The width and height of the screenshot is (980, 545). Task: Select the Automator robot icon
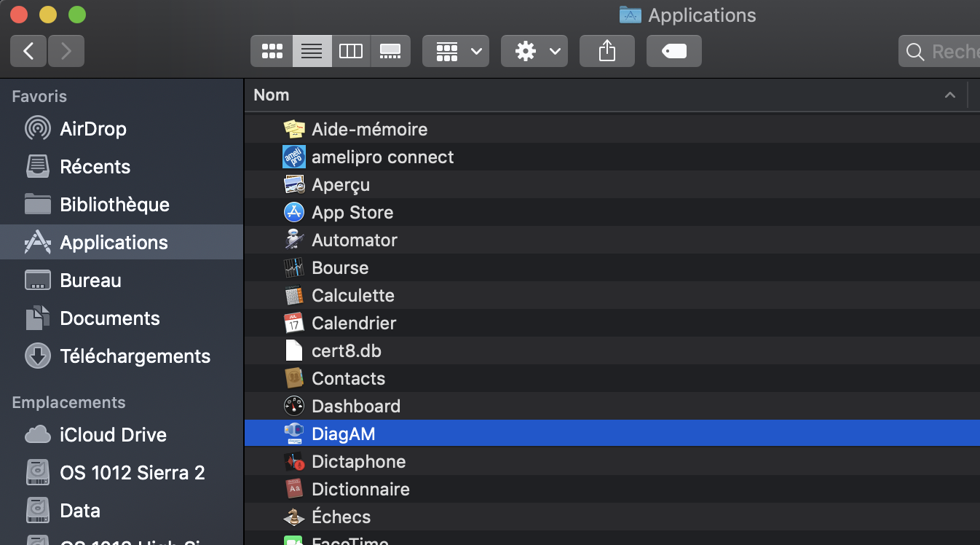pyautogui.click(x=293, y=240)
